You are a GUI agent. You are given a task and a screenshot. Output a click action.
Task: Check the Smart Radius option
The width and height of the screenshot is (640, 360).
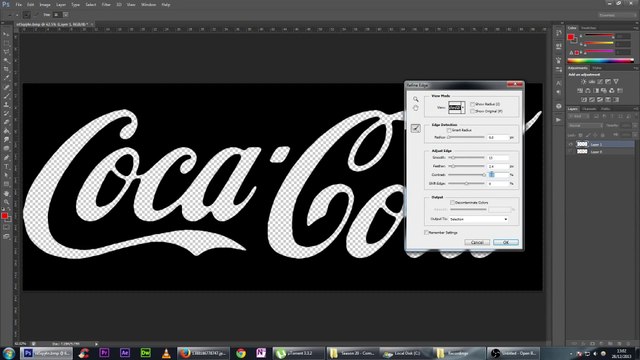449,130
